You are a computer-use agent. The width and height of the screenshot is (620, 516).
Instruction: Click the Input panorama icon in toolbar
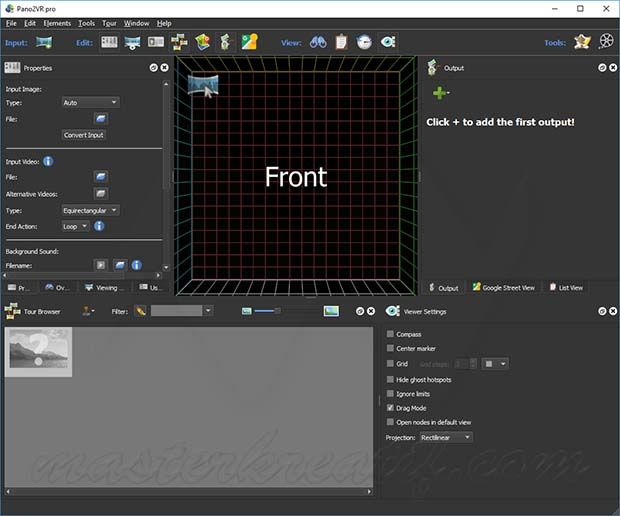coord(44,43)
